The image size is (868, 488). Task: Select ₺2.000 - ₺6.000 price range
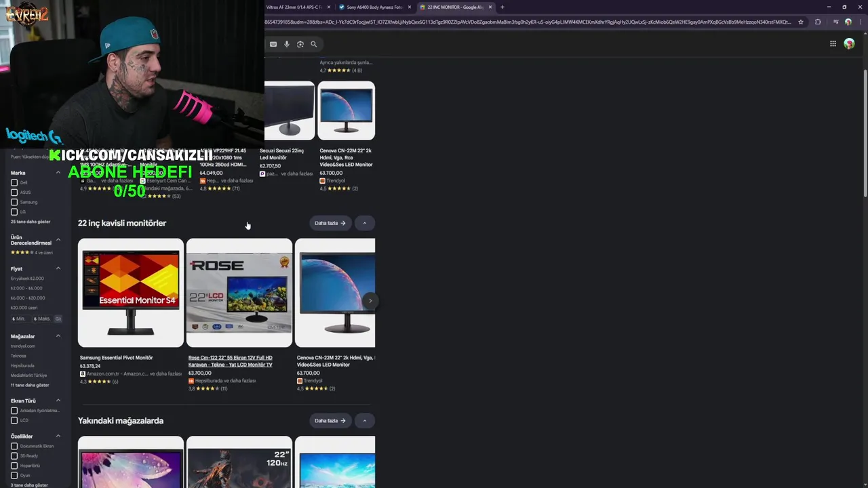click(x=26, y=288)
